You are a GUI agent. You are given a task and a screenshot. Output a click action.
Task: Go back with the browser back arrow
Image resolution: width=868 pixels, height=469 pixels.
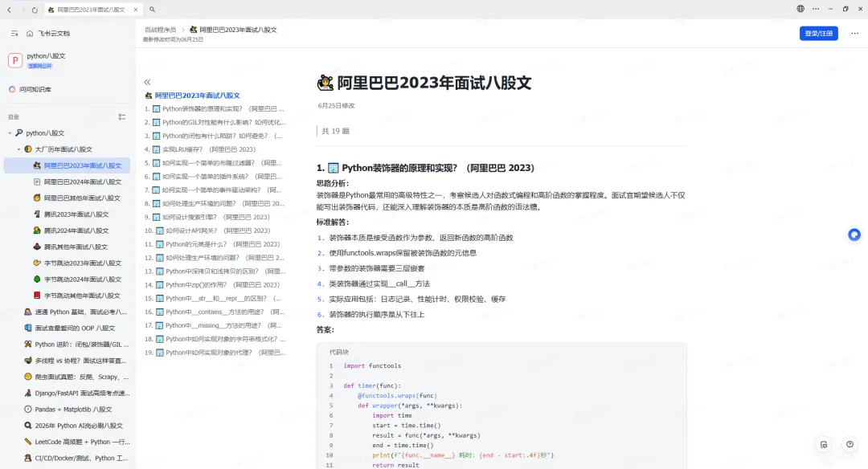point(9,10)
